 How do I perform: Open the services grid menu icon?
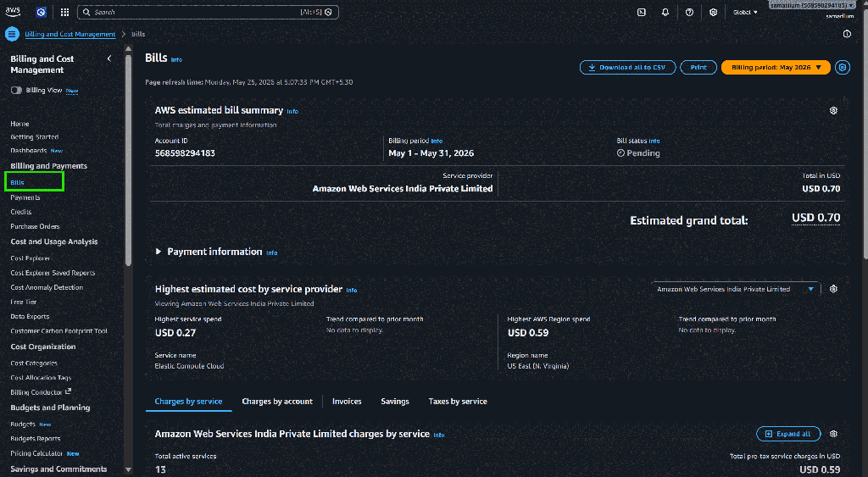[x=64, y=12]
